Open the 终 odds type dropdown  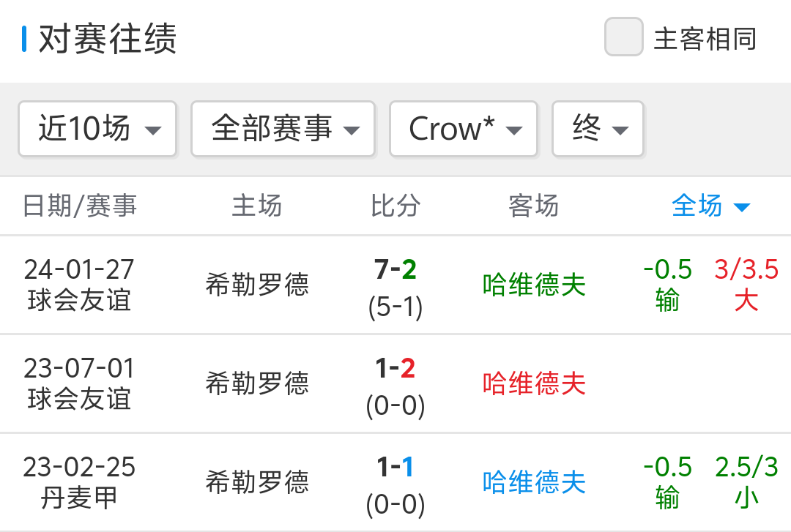(598, 129)
